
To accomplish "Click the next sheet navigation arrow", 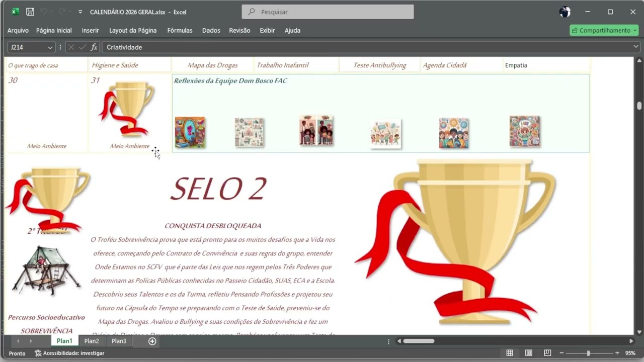I will (x=31, y=341).
